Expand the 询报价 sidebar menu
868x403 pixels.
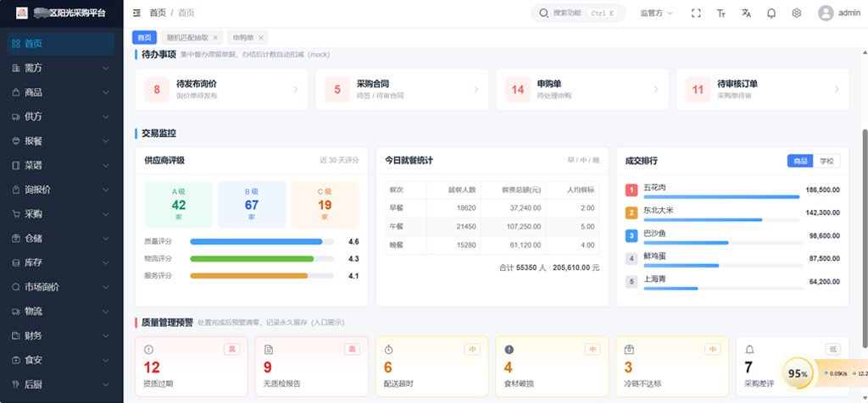click(61, 190)
